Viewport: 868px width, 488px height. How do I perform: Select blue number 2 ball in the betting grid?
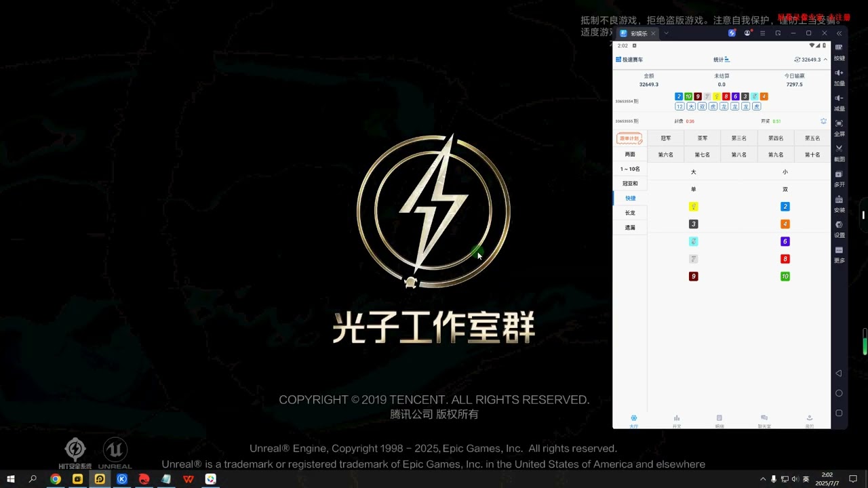tap(785, 207)
